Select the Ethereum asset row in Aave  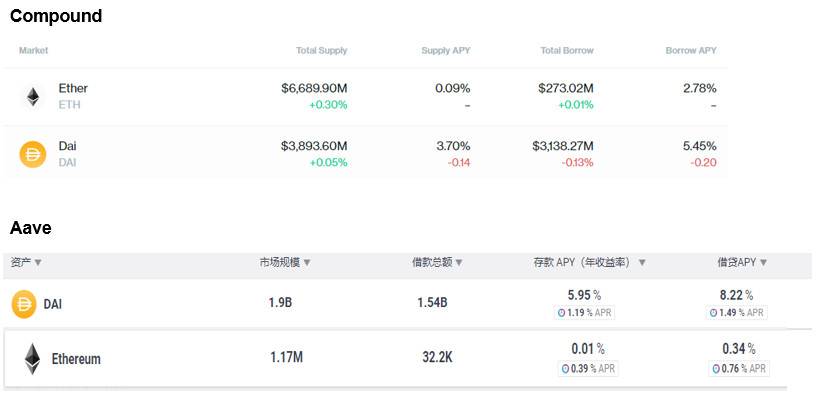coord(407,358)
